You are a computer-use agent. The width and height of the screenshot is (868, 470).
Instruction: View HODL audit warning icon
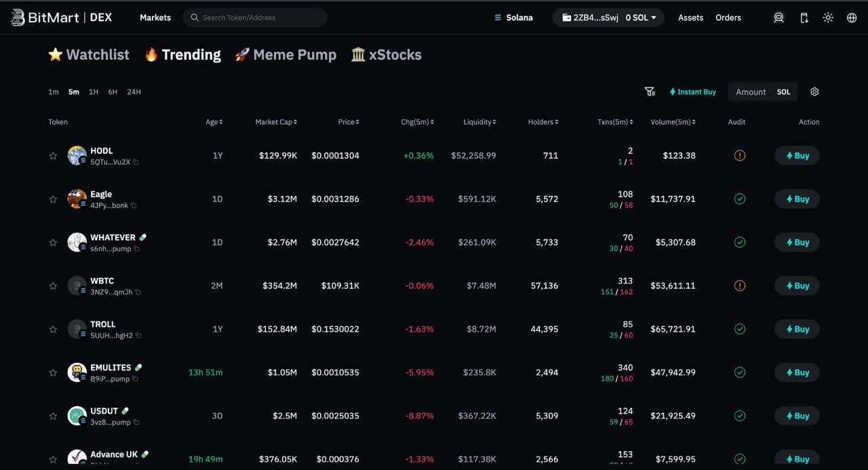[x=740, y=155]
